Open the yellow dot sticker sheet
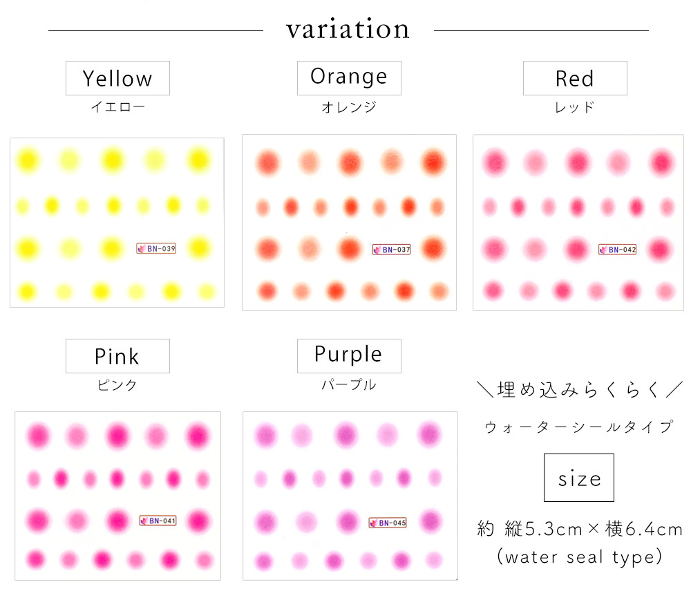The width and height of the screenshot is (691, 616). 117,222
